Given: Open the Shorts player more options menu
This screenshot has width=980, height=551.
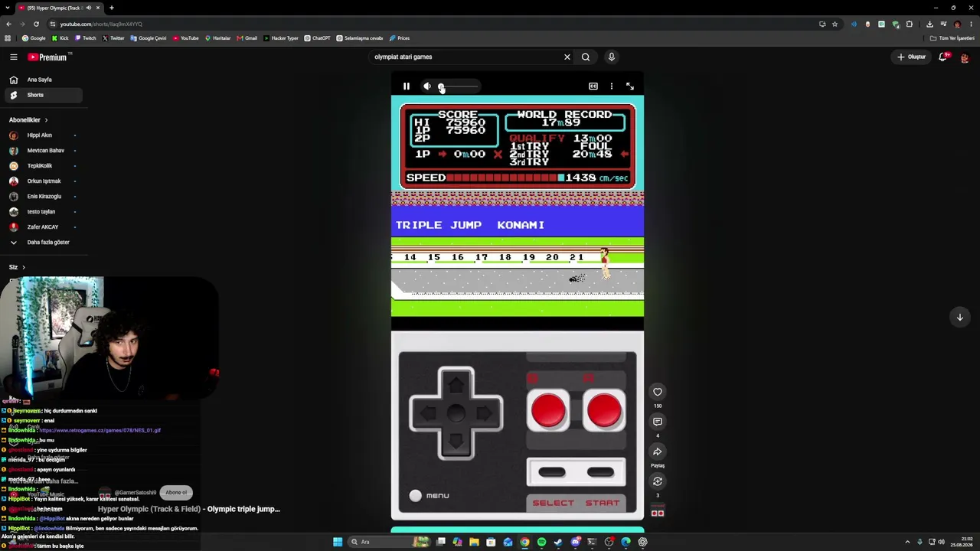Looking at the screenshot, I should (x=611, y=86).
